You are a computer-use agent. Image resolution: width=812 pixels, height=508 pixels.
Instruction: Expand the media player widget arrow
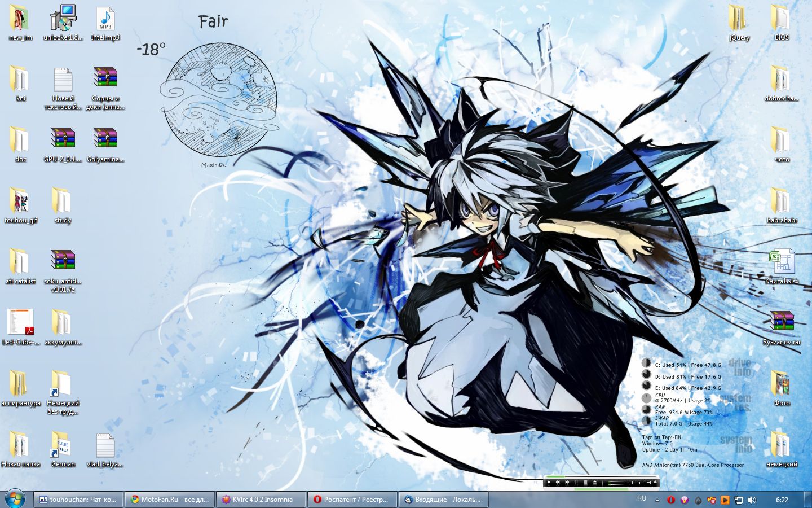click(x=655, y=481)
